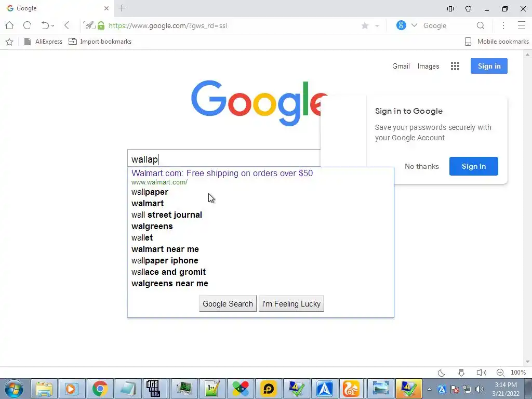Click the browser Home icon

pyautogui.click(x=9, y=25)
